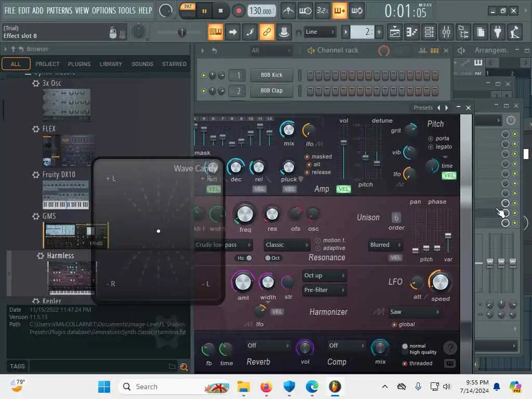532x399 pixels.
Task: Toggle the Amp VEL button
Action: 343,189
